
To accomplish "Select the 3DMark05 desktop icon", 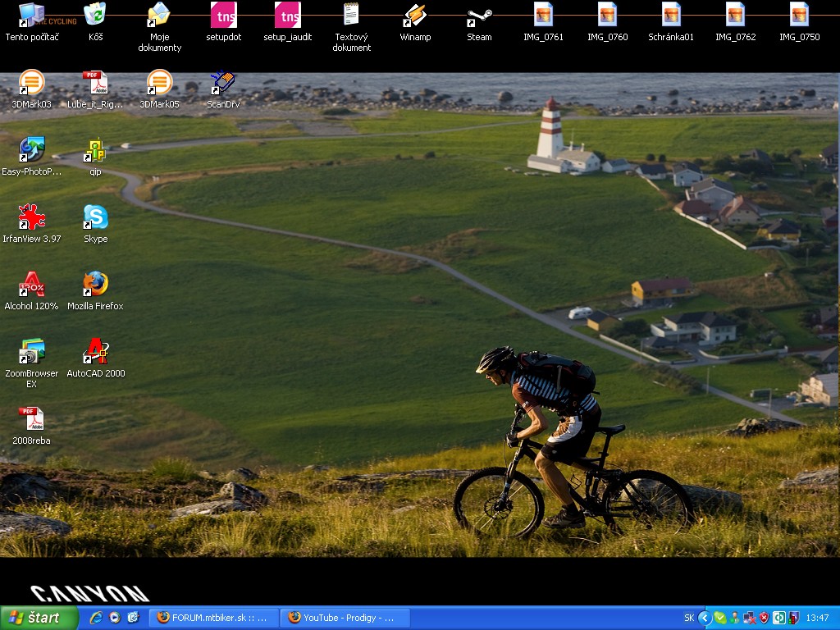I will coord(159,84).
